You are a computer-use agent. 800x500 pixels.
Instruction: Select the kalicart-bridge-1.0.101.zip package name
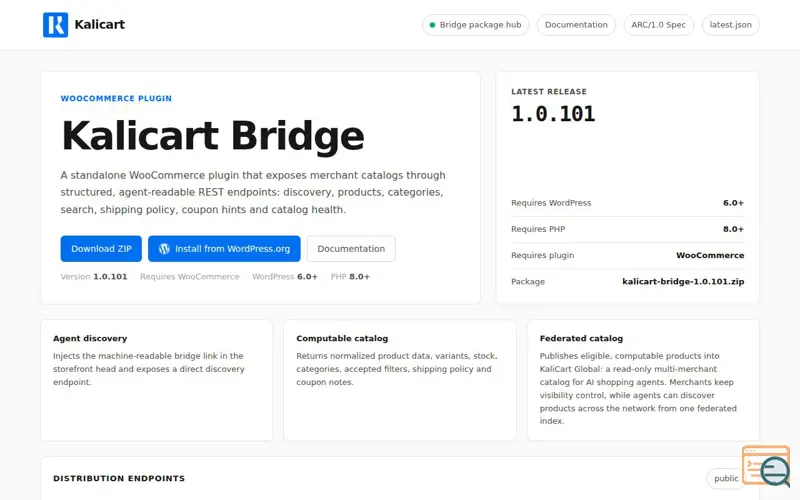point(683,282)
